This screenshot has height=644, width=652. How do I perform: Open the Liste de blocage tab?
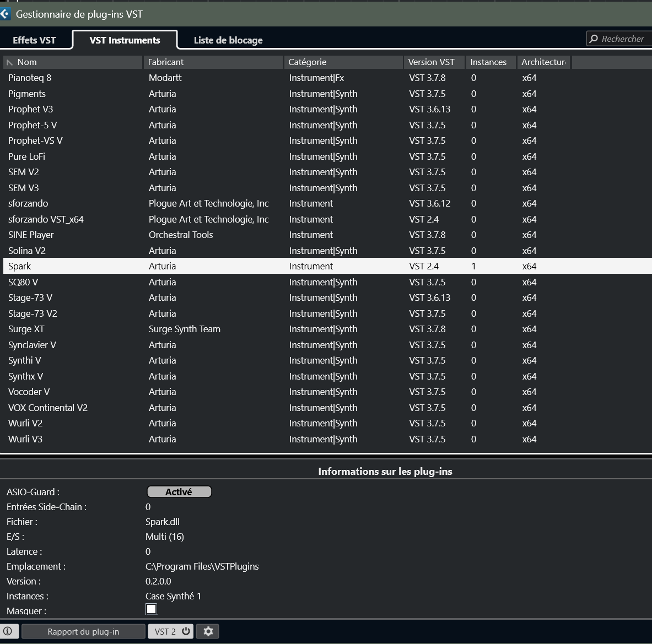click(228, 40)
